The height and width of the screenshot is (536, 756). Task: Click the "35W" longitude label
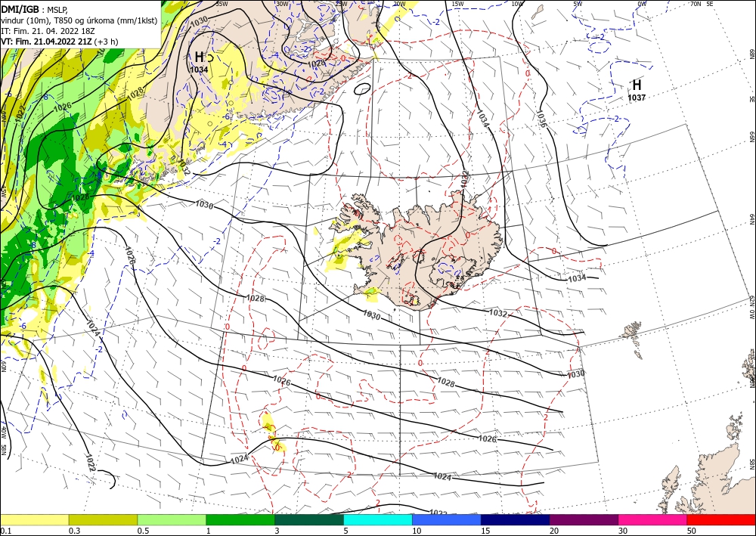[222, 3]
